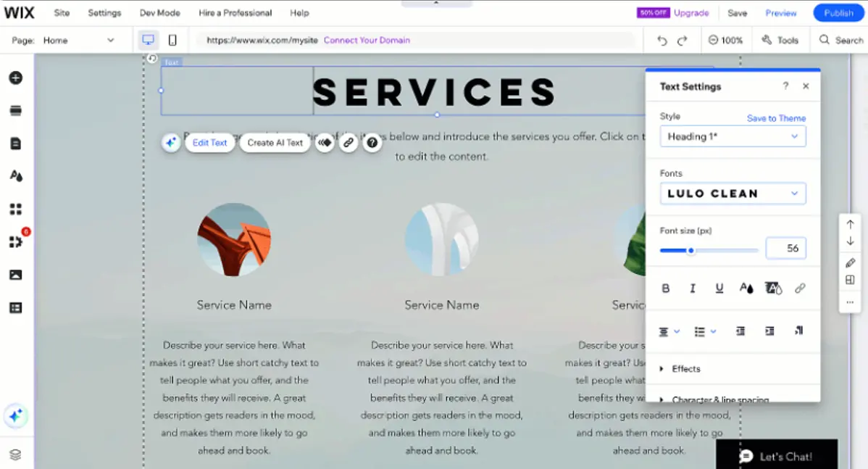Image resolution: width=868 pixels, height=469 pixels.
Task: Click the font size slider handle
Action: pos(690,251)
